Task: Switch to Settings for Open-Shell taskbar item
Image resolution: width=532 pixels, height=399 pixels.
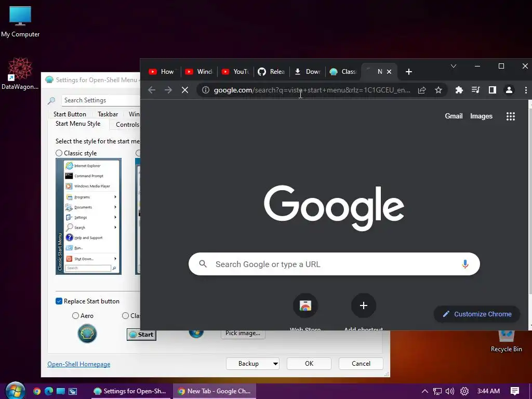Action: [130, 391]
